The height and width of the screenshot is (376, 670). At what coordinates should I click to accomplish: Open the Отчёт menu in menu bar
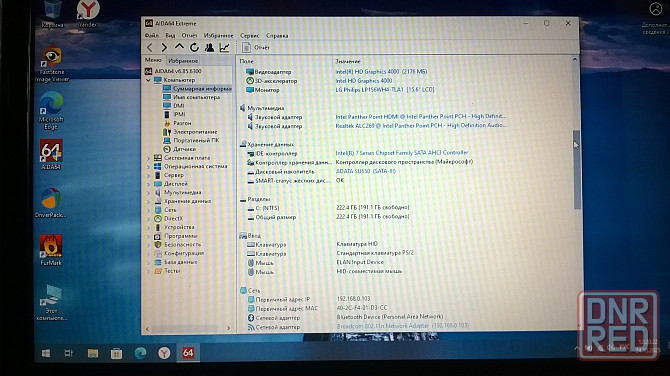click(x=189, y=35)
